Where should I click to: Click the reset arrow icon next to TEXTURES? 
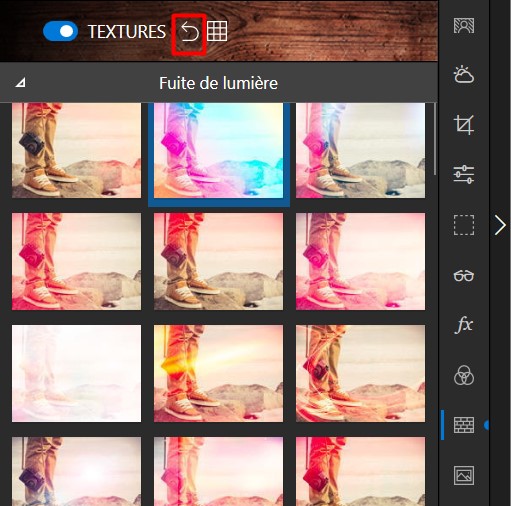[189, 32]
